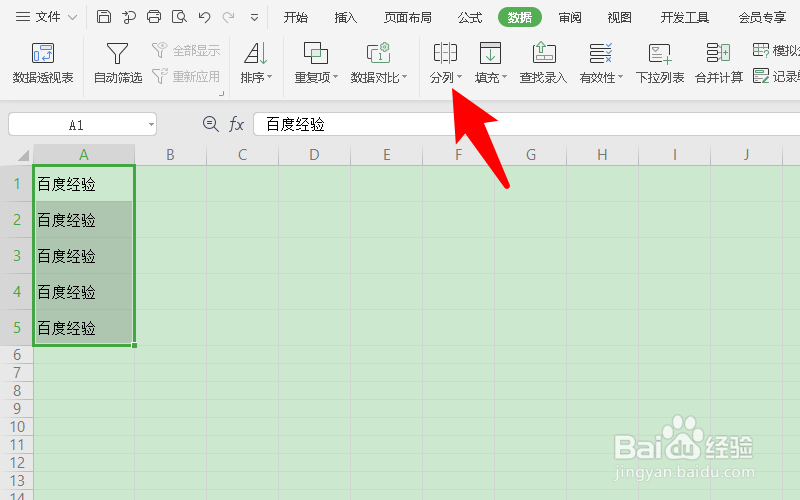Select row 10 header

click(16, 427)
